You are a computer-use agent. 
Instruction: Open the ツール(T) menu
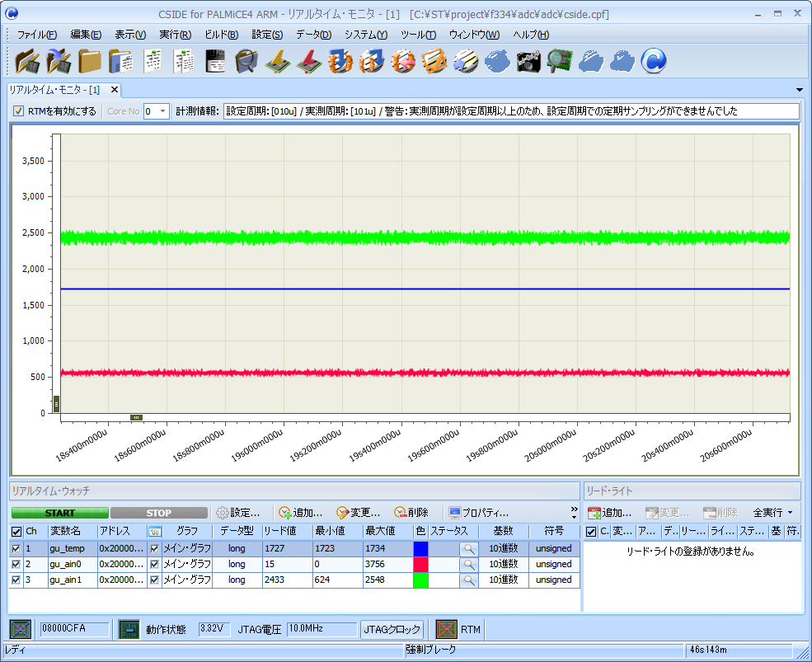[x=418, y=35]
